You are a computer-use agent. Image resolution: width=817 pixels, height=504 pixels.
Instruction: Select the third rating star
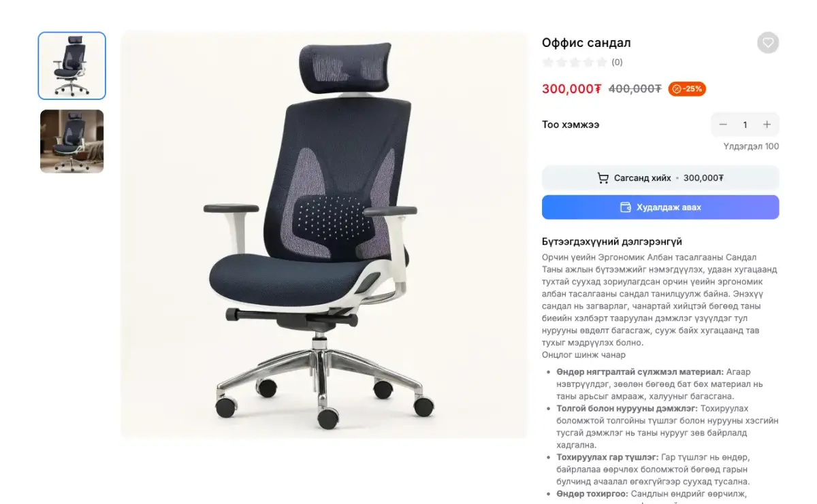pyautogui.click(x=575, y=63)
